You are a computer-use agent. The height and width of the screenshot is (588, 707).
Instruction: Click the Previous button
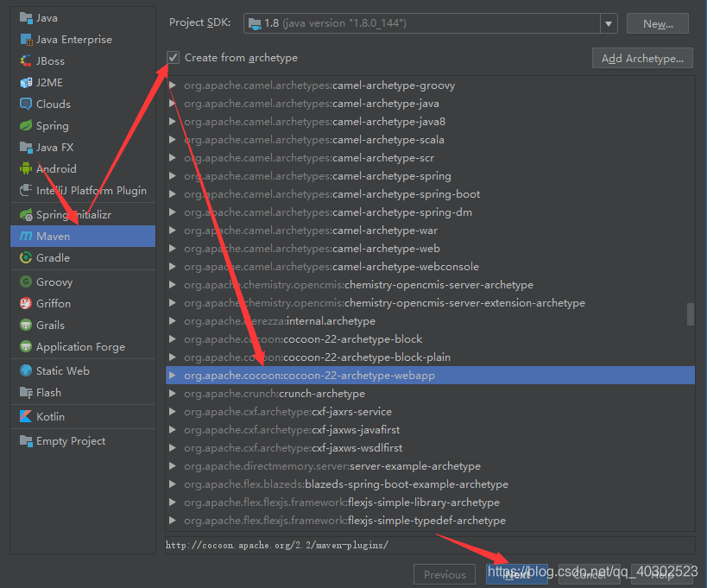coord(444,574)
